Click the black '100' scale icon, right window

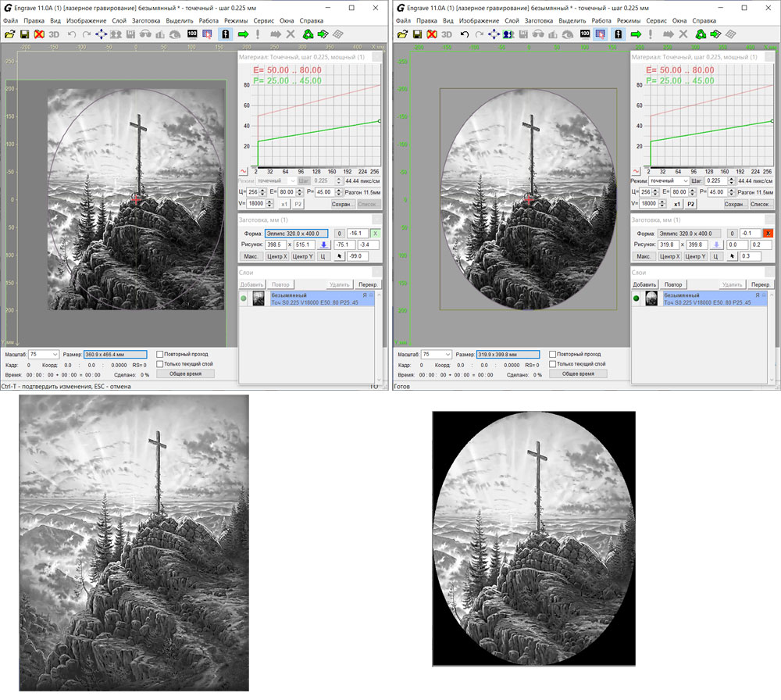tap(584, 34)
